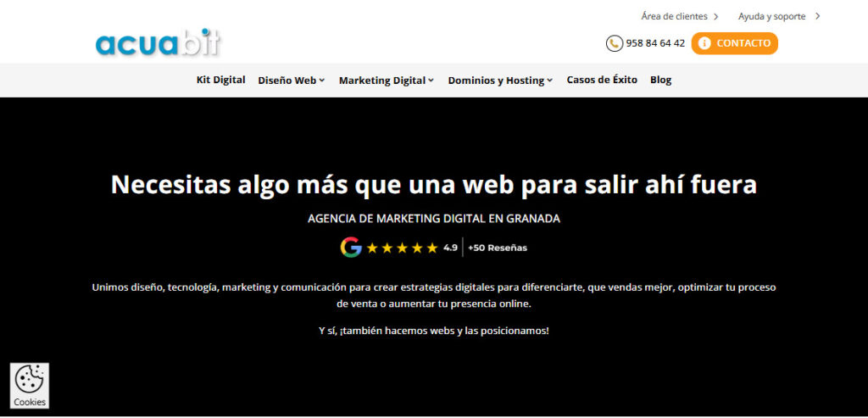The height and width of the screenshot is (418, 868).
Task: Click the phone icon beside 958 84 64 42
Action: click(x=614, y=43)
